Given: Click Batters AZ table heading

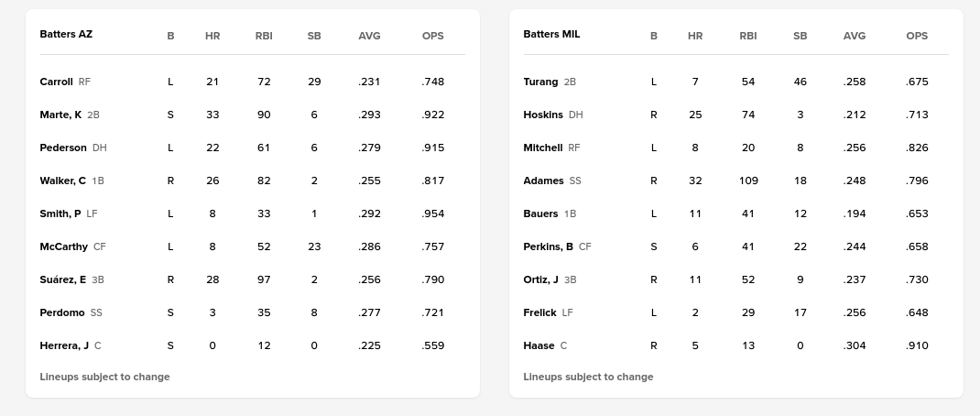Looking at the screenshot, I should 66,34.
